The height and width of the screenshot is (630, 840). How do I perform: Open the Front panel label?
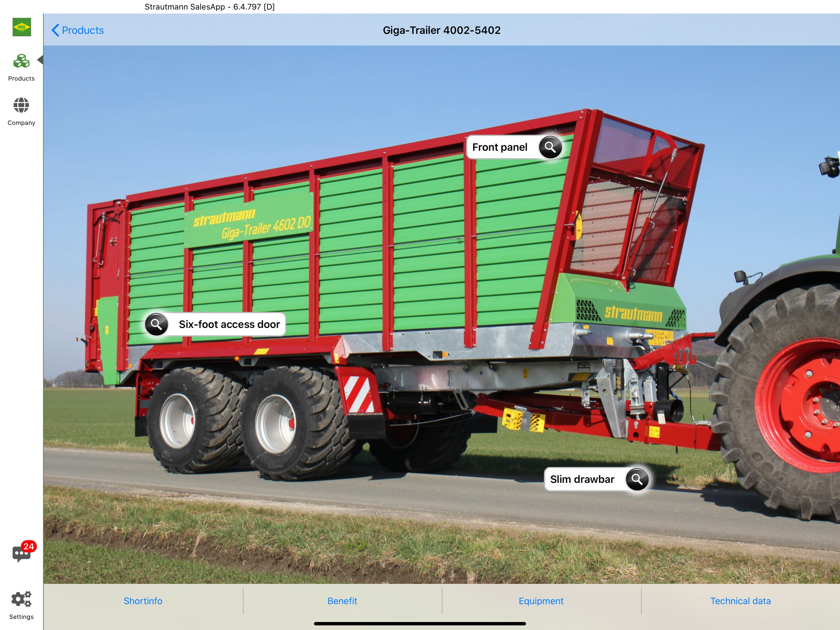tap(500, 147)
